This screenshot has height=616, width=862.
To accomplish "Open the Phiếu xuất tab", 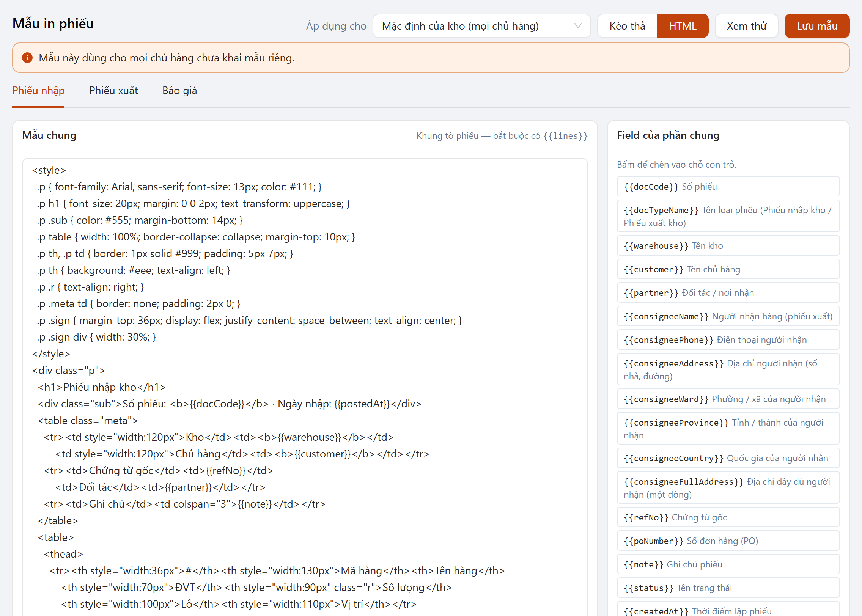I will pos(113,91).
